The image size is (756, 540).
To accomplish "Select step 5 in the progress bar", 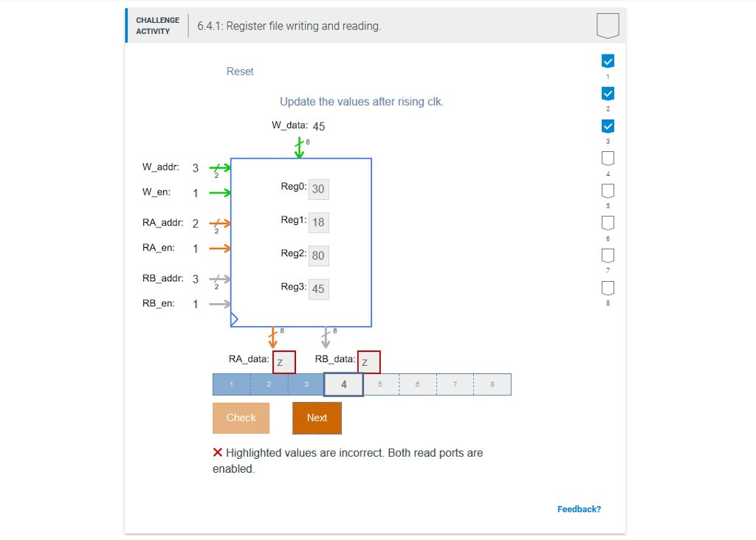I will [x=380, y=384].
